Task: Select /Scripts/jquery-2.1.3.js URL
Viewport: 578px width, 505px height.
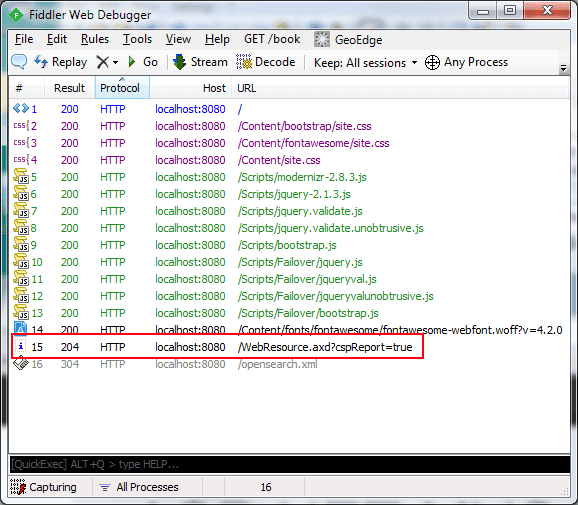Action: click(294, 194)
